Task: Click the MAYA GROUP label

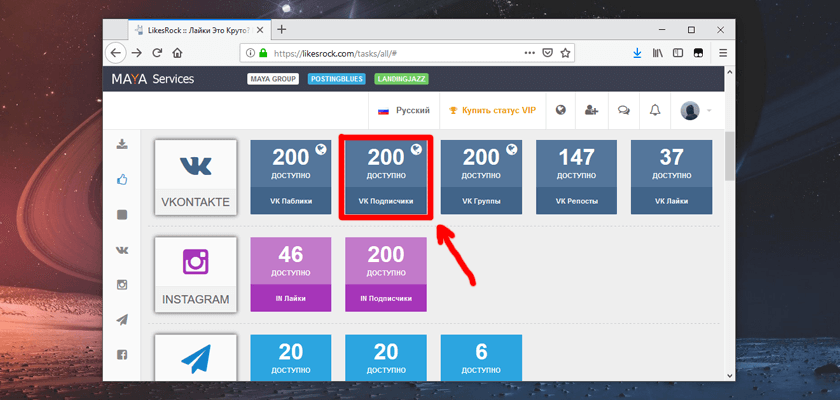Action: click(x=273, y=79)
